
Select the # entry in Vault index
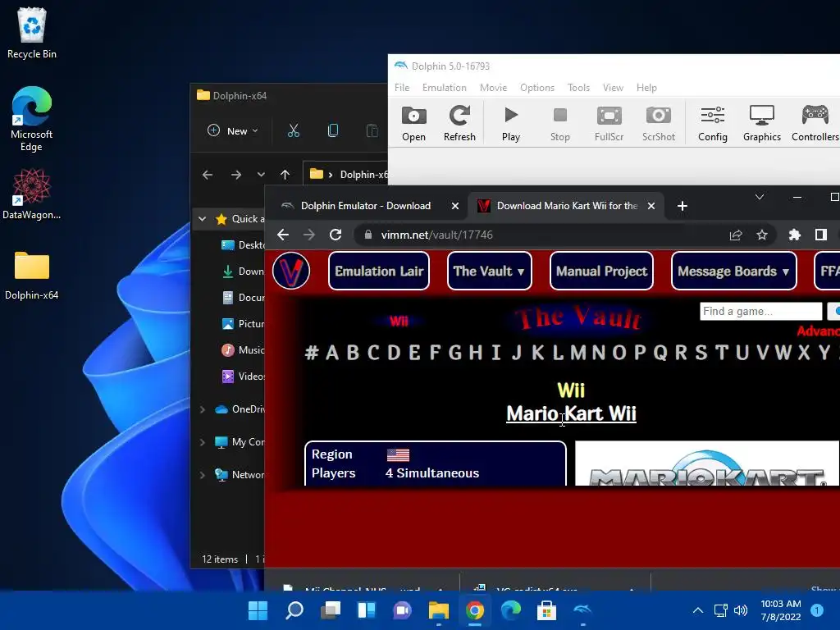(x=312, y=353)
